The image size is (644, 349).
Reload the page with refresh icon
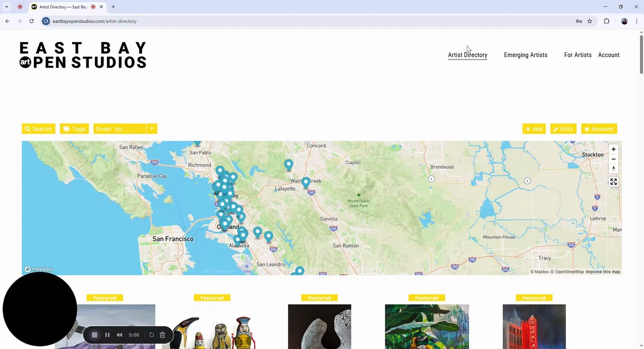coord(31,21)
